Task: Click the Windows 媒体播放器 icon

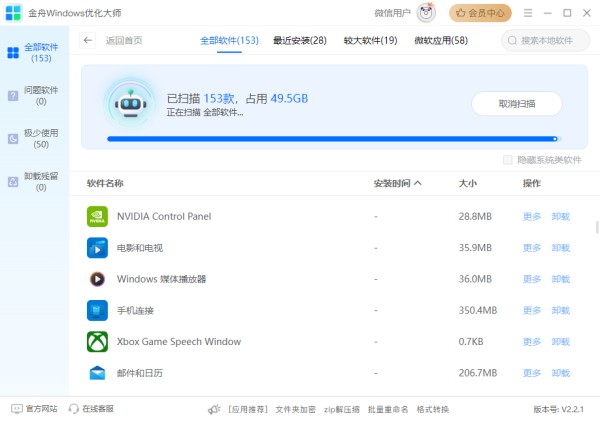Action: coord(97,279)
